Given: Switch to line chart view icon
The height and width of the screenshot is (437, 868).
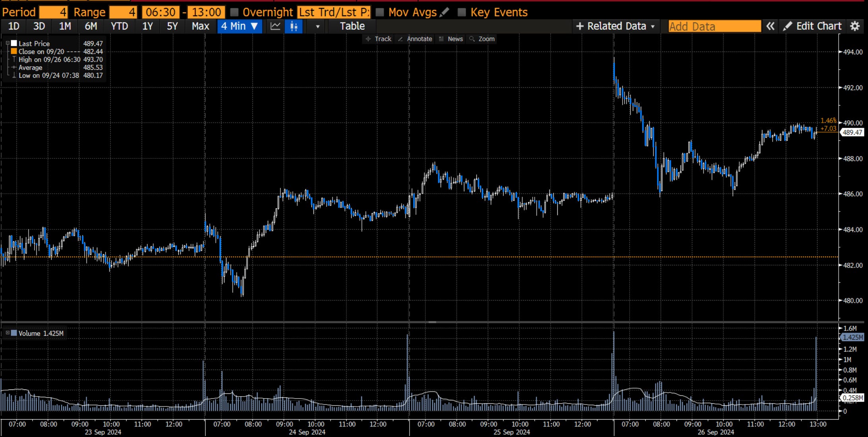Looking at the screenshot, I should click(x=275, y=26).
